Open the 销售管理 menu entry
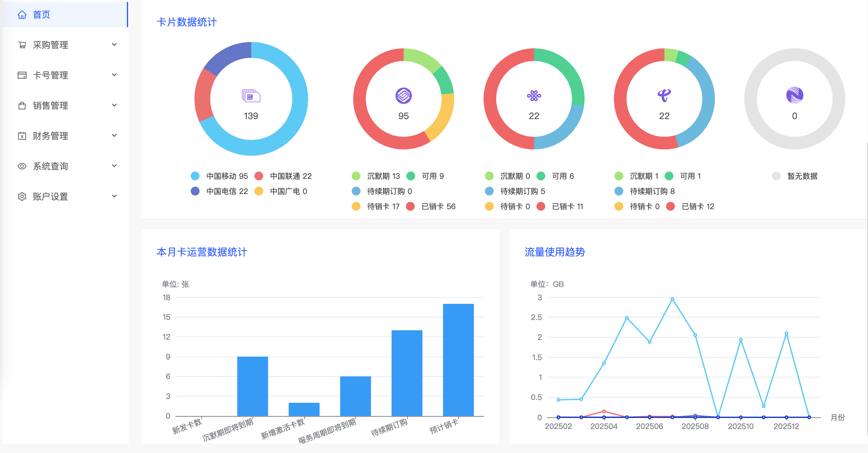868x453 pixels. point(51,106)
